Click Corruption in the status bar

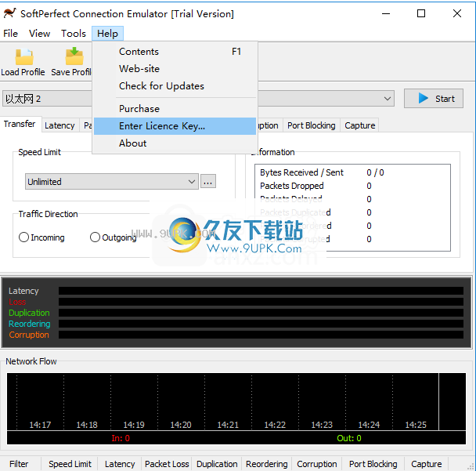[317, 464]
